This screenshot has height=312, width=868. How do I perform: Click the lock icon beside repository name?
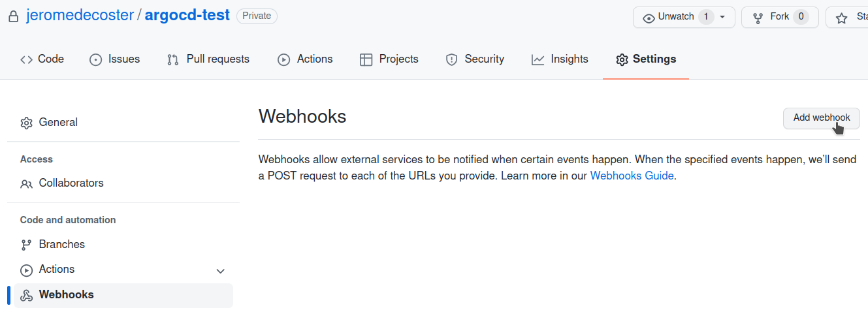[14, 17]
